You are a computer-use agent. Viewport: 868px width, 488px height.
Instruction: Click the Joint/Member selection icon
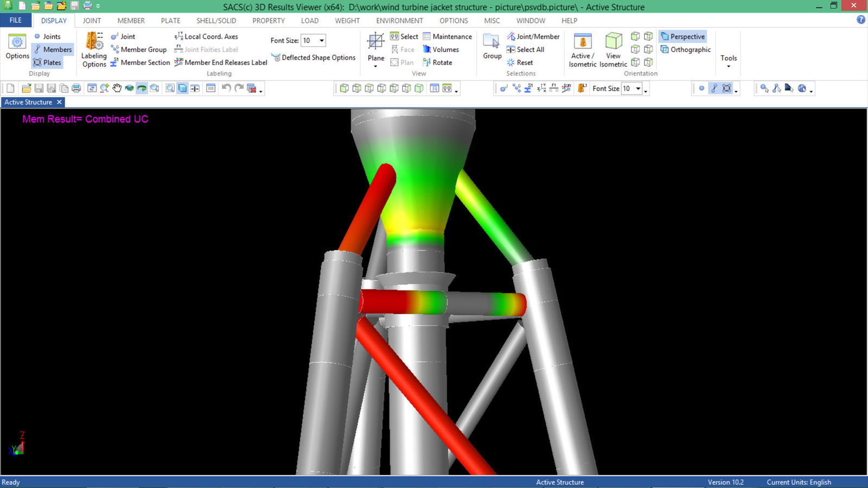coord(533,36)
